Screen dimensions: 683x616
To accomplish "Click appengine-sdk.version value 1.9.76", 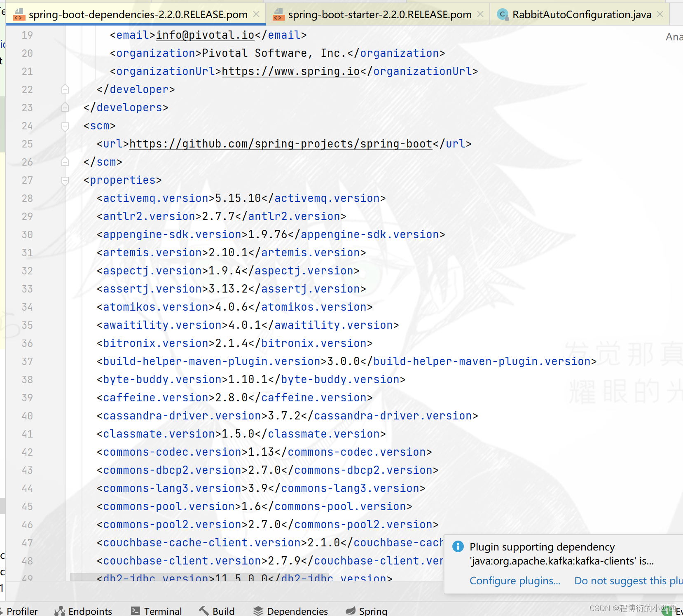I will [268, 234].
